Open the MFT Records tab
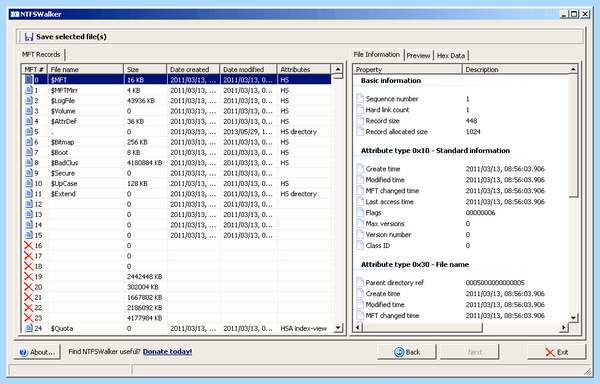 (41, 54)
